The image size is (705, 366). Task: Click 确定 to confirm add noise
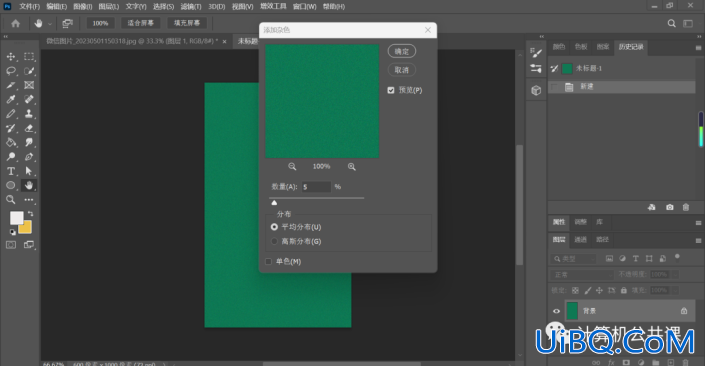pyautogui.click(x=402, y=51)
